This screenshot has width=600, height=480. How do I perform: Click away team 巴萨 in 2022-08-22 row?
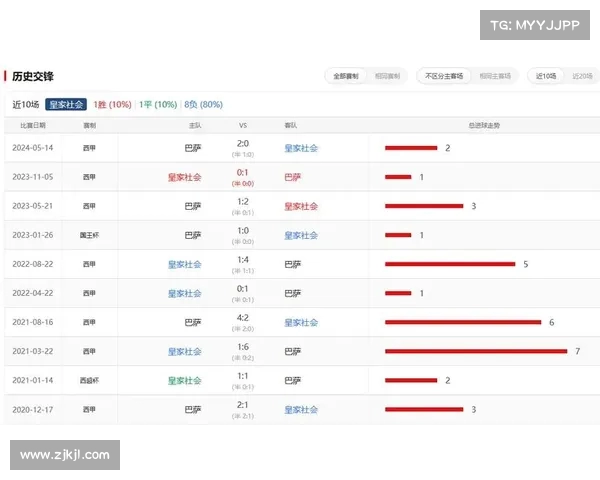pos(293,264)
